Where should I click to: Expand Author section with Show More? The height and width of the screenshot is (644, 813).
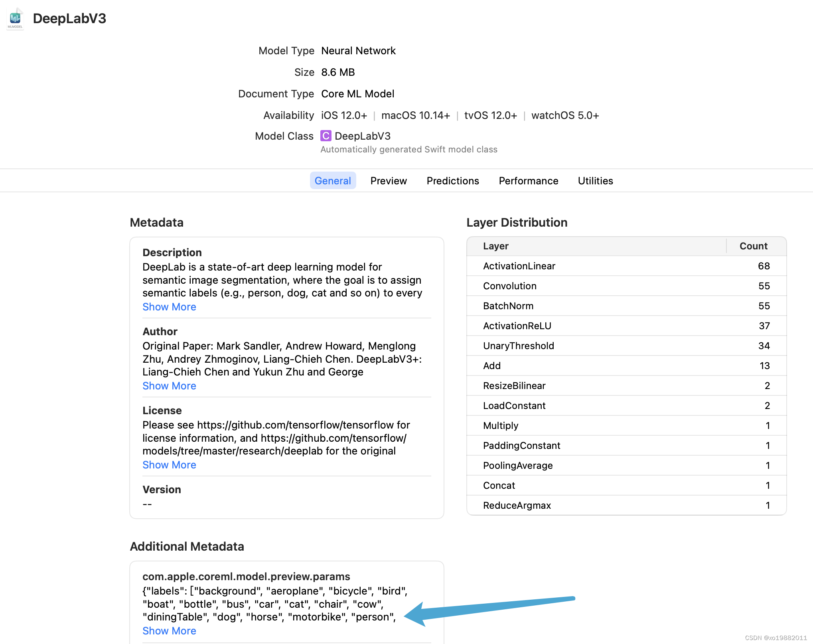point(169,386)
